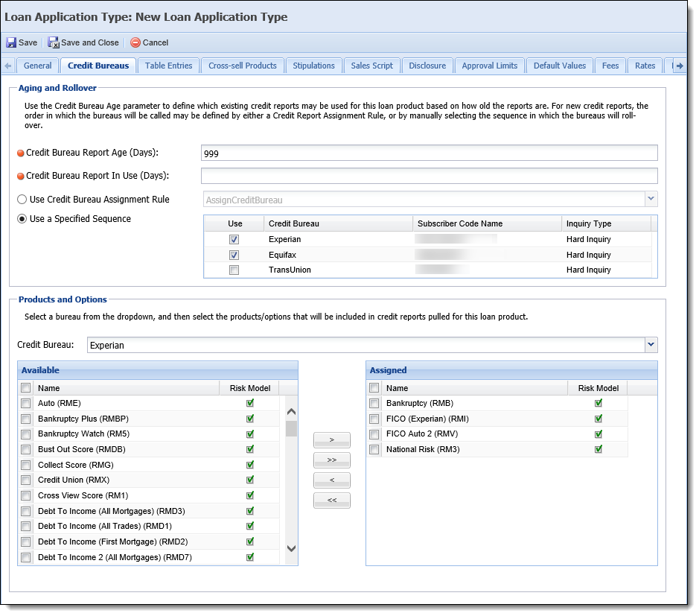Screen dimensions: 699x616
Task: Move selected item back to Available (<)
Action: tap(332, 480)
